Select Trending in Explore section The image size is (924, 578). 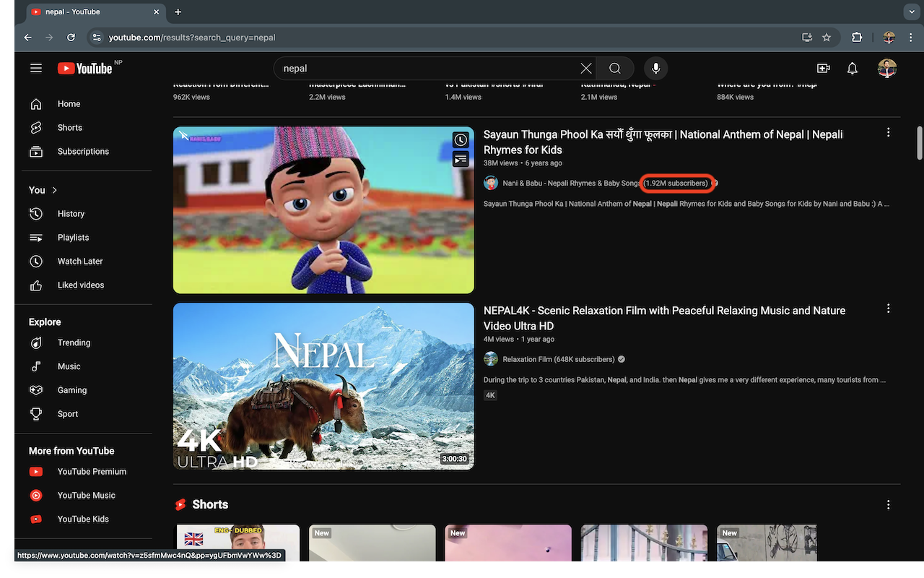pyautogui.click(x=74, y=342)
